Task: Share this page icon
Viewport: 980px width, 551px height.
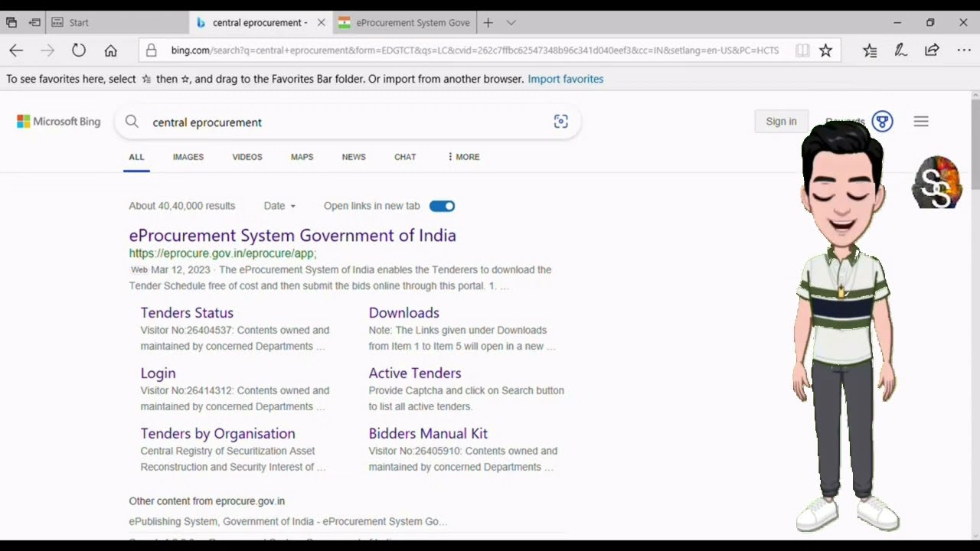Action: (932, 51)
